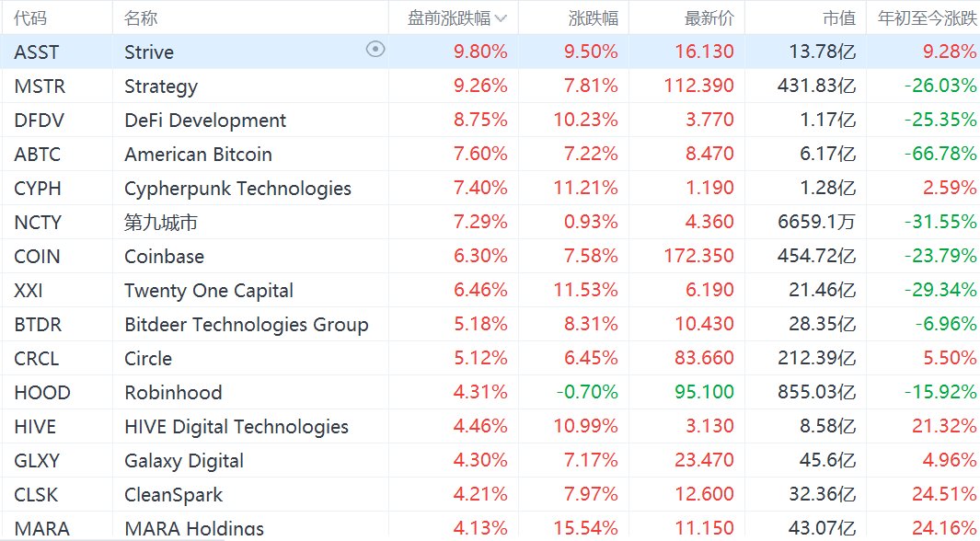The height and width of the screenshot is (541, 980).
Task: Open the DeFi Development stock row
Action: (x=490, y=120)
